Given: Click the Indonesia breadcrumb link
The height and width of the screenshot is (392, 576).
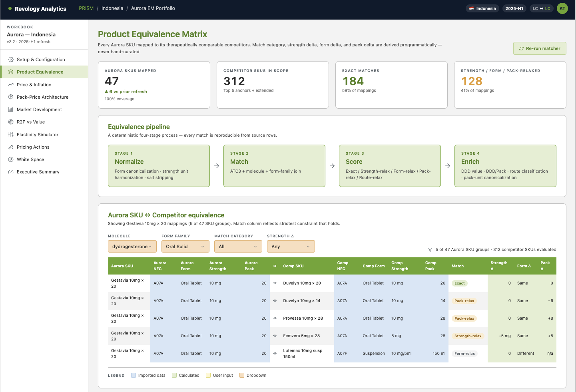Looking at the screenshot, I should tap(112, 8).
